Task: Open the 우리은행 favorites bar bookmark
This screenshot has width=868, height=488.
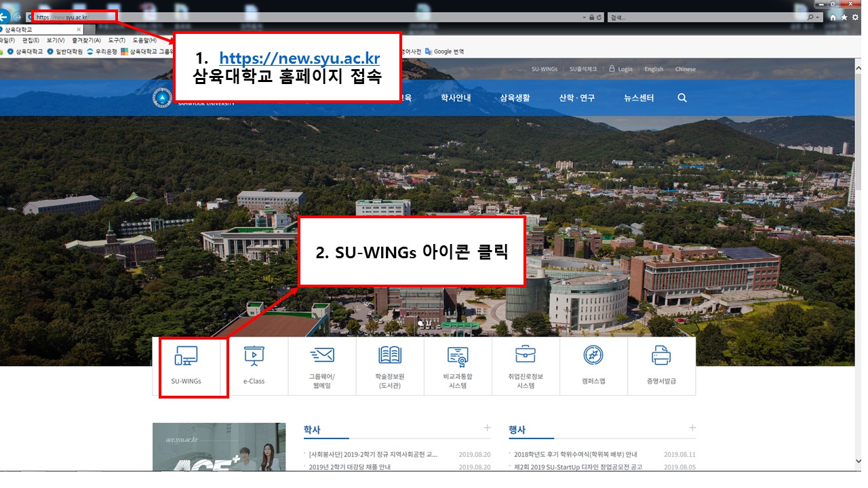Action: click(x=102, y=52)
